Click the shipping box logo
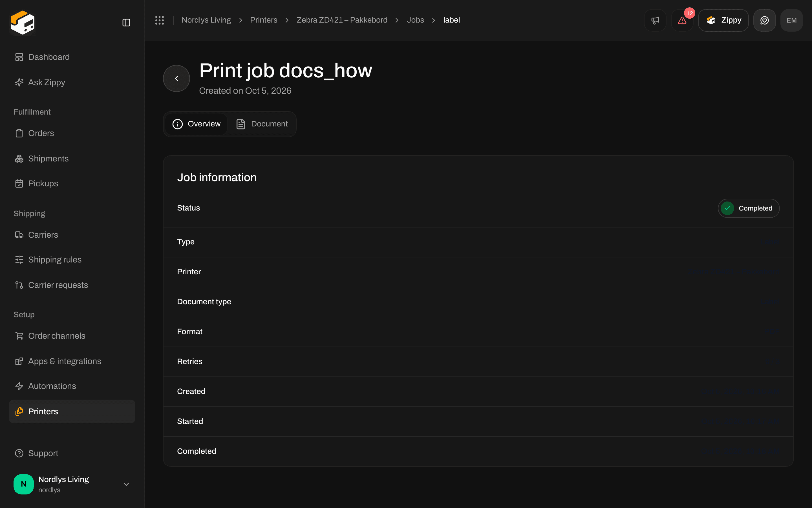The height and width of the screenshot is (508, 812). point(23,23)
